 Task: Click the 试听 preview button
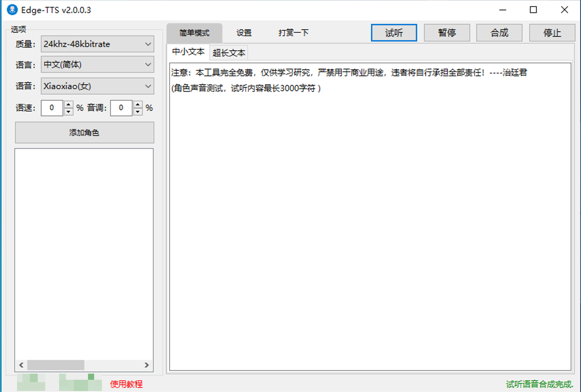394,33
